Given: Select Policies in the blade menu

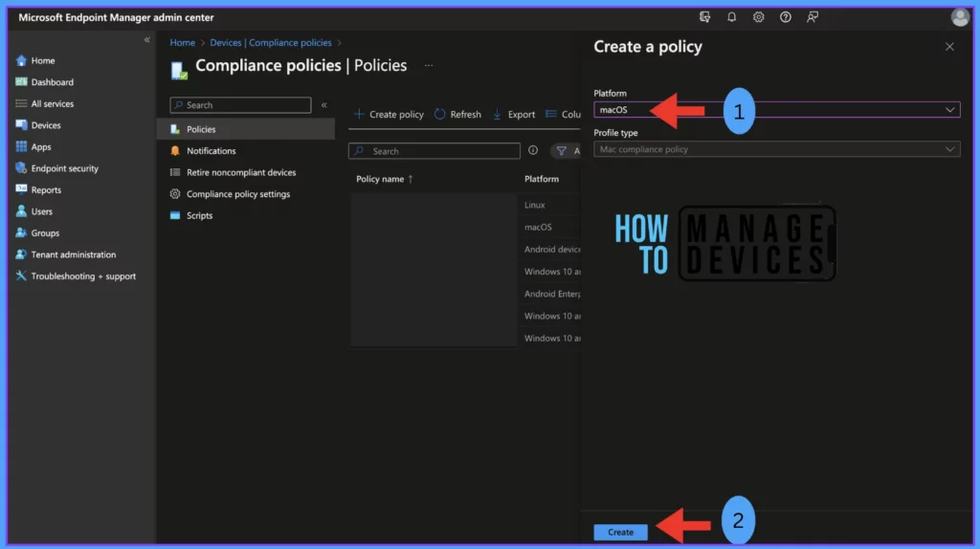Looking at the screenshot, I should [x=246, y=129].
